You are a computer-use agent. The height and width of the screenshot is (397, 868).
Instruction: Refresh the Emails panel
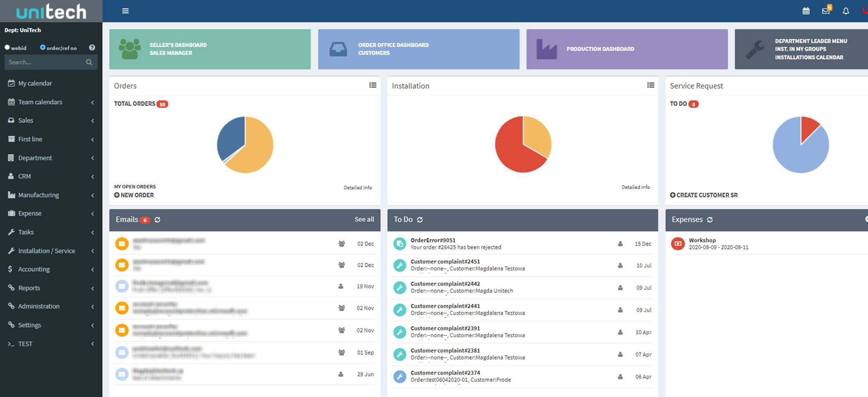click(x=158, y=220)
